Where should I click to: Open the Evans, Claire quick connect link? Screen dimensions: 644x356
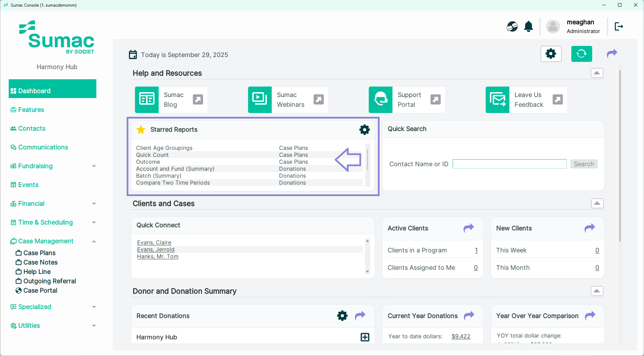coord(154,242)
